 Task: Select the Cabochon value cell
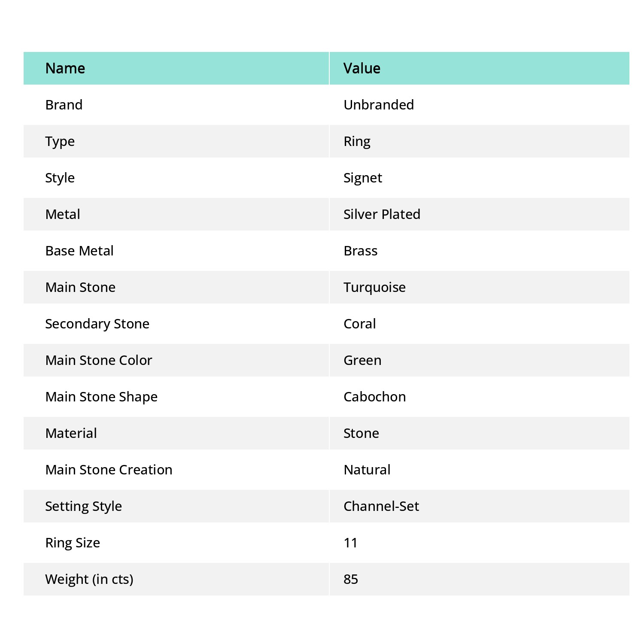click(x=375, y=397)
